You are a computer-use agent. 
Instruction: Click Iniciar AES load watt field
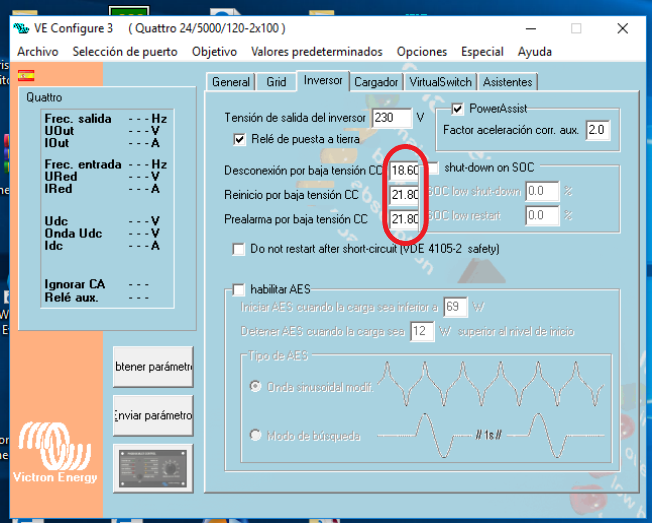tap(455, 307)
